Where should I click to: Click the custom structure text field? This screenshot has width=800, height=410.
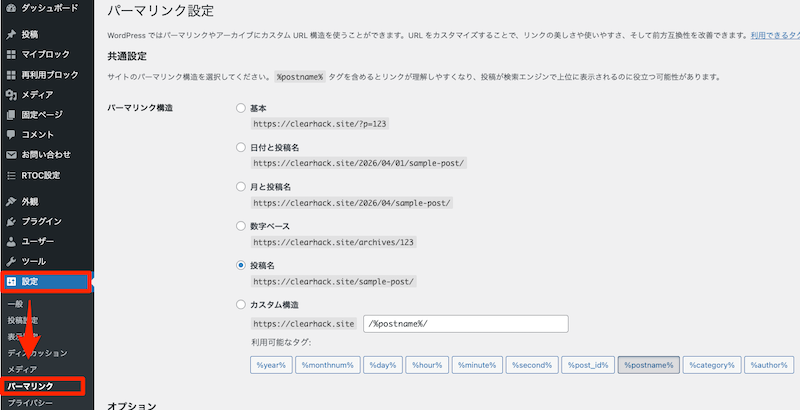pyautogui.click(x=465, y=324)
